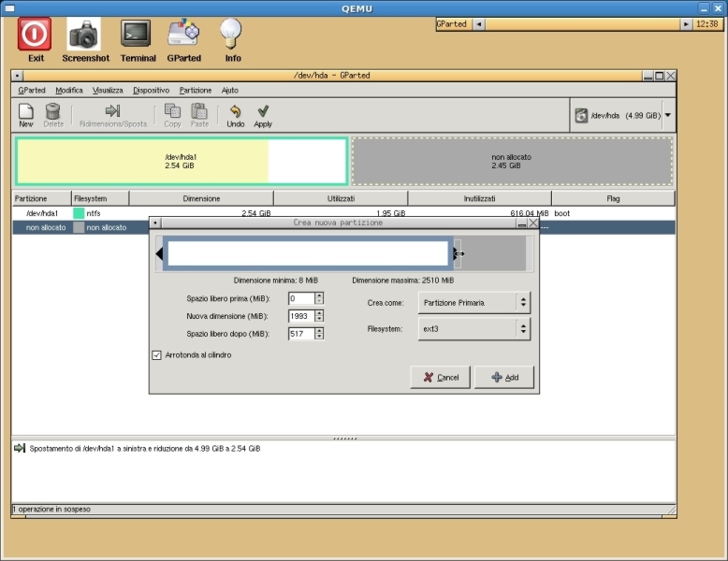This screenshot has width=728, height=561.
Task: Click the Exit power icon
Action: [x=35, y=34]
